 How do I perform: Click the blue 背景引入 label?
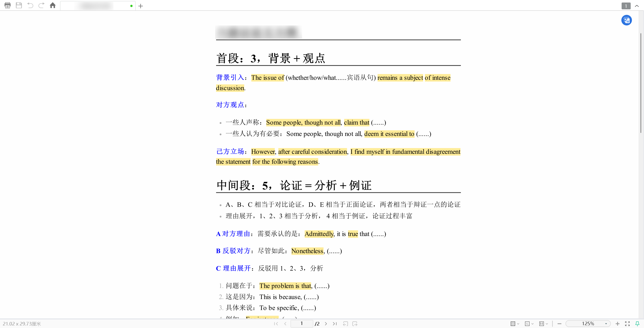click(x=230, y=78)
